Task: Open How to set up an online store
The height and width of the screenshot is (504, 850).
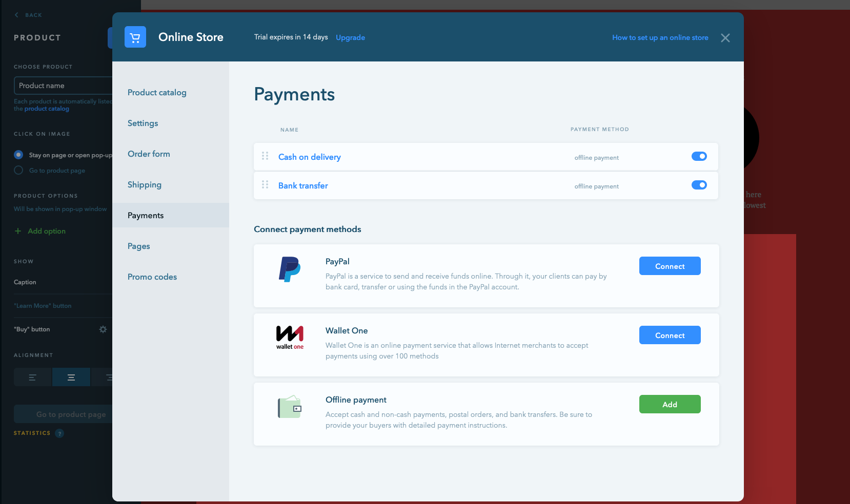Action: [660, 37]
